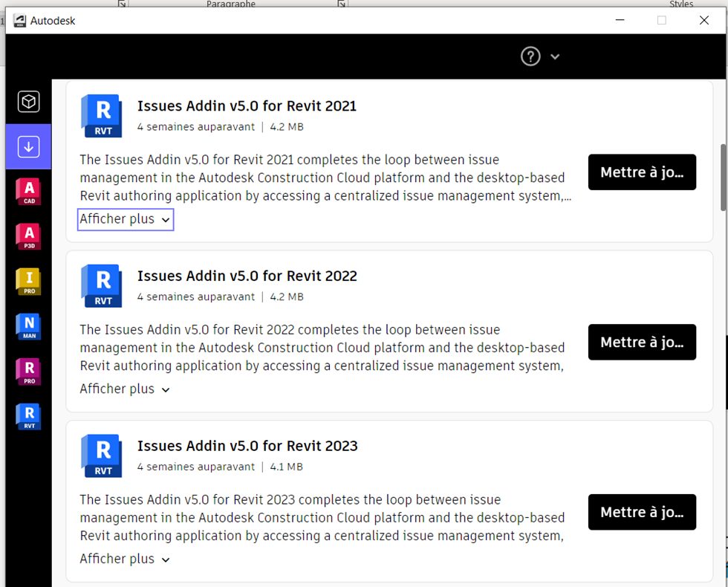This screenshot has height=587, width=728.
Task: Minimize the Autodesk window
Action: pyautogui.click(x=620, y=21)
